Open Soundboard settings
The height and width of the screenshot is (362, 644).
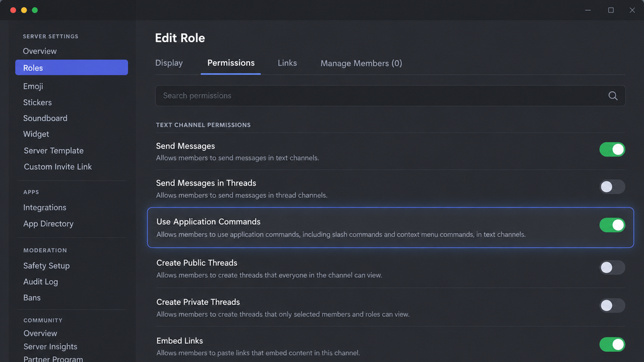(x=45, y=118)
